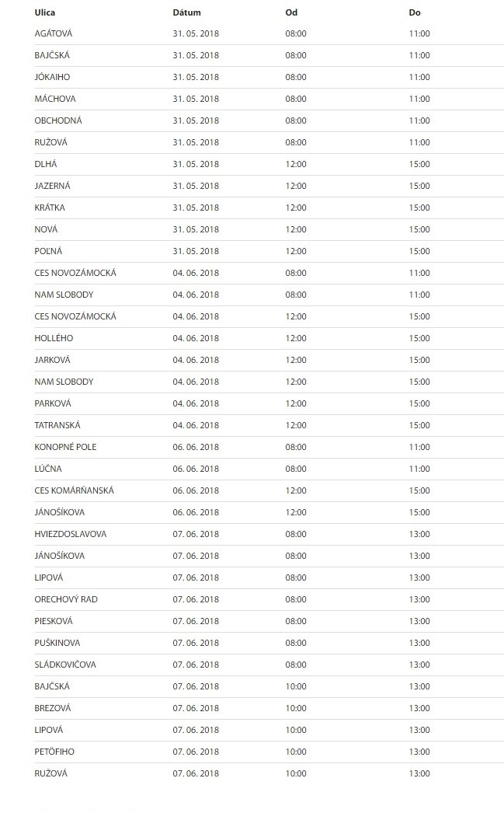Select the POĽNÁ street entry

(48, 252)
